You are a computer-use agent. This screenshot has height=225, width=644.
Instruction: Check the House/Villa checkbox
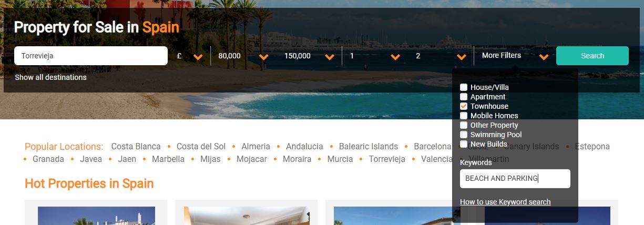tap(464, 87)
